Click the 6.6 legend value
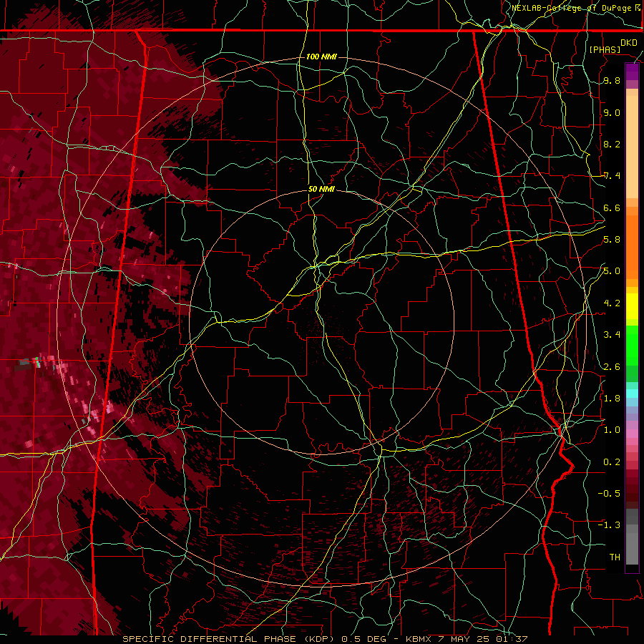The height and width of the screenshot is (644, 644). coord(612,208)
